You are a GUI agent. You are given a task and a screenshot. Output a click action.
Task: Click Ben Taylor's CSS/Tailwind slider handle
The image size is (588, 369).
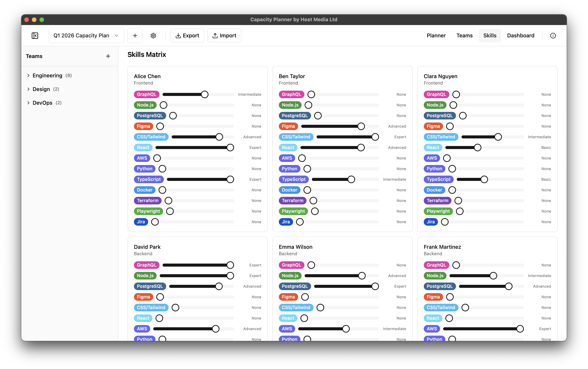click(x=375, y=137)
